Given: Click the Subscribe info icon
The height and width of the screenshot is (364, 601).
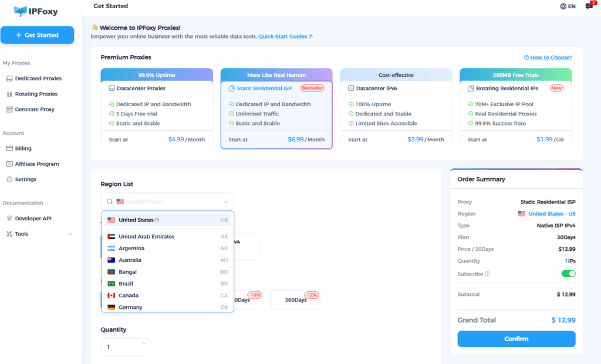Looking at the screenshot, I should click(488, 274).
